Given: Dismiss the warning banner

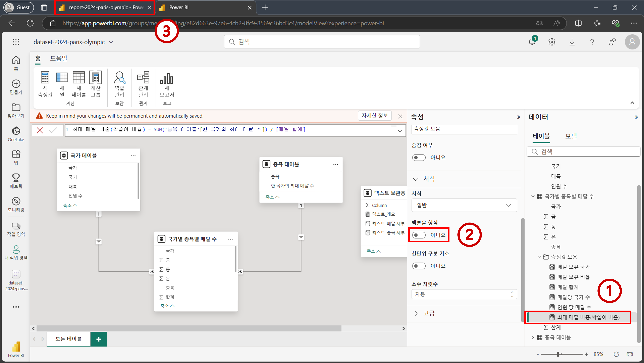Looking at the screenshot, I should (x=400, y=116).
